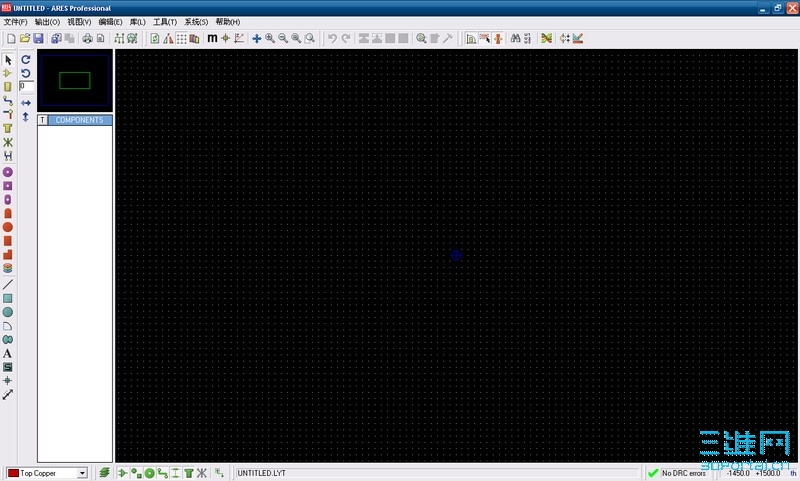Select square through-hole pad mode

(8, 186)
